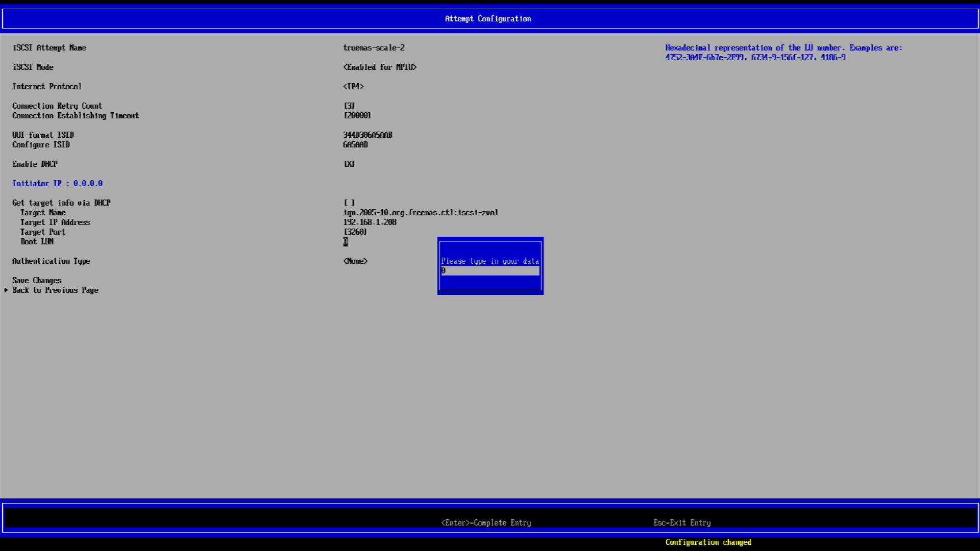
Task: Click the Esc=Exit Entry hint
Action: coord(682,522)
